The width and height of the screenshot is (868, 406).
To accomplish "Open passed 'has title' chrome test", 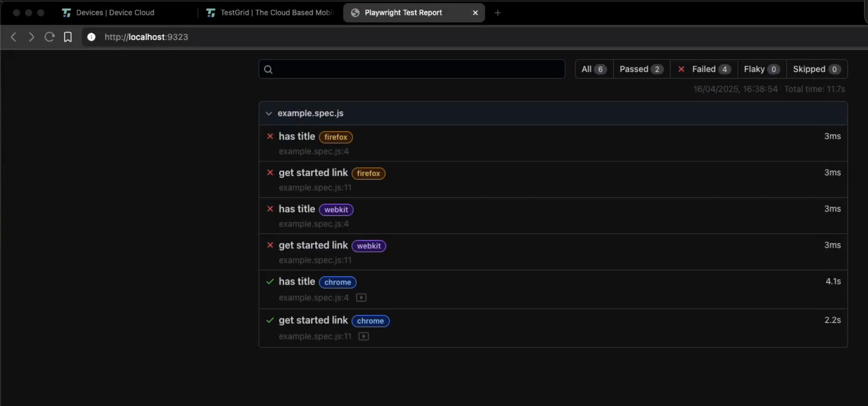I will pos(297,282).
